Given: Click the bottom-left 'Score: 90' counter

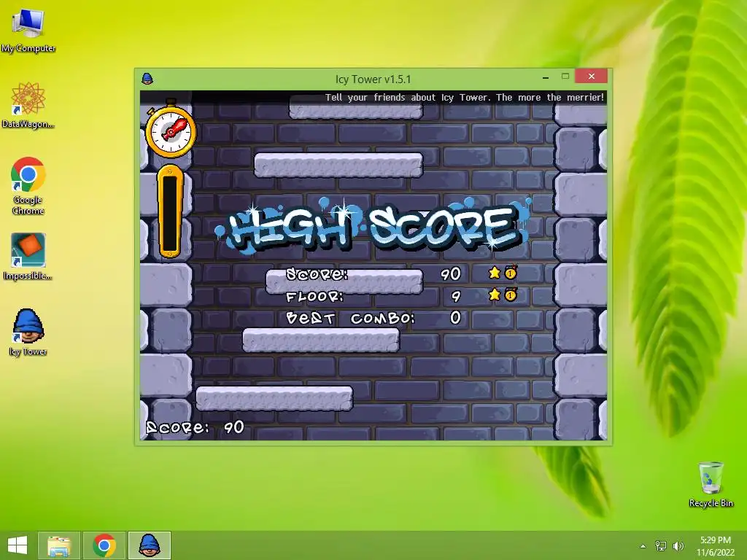Looking at the screenshot, I should coord(196,427).
